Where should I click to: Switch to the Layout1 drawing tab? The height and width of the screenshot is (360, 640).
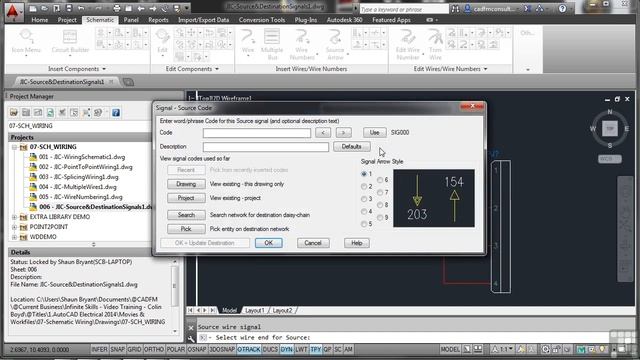coord(255,311)
